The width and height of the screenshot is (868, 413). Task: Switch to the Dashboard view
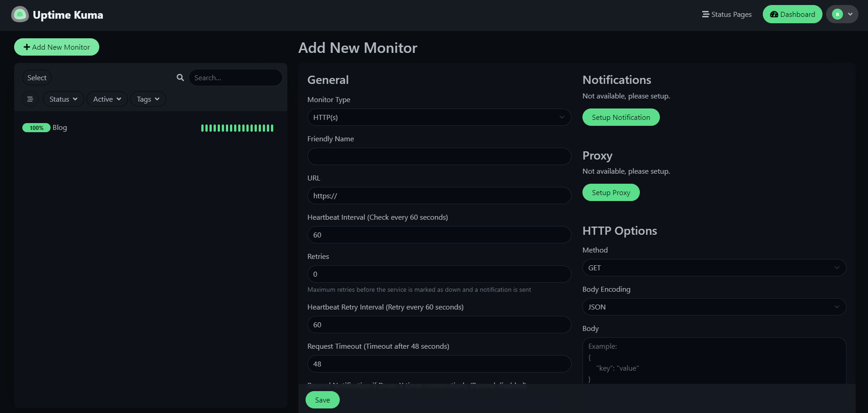click(x=792, y=14)
